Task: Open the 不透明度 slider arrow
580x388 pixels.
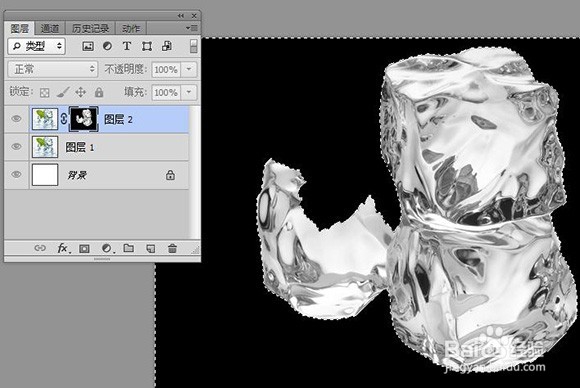Action: click(x=189, y=69)
